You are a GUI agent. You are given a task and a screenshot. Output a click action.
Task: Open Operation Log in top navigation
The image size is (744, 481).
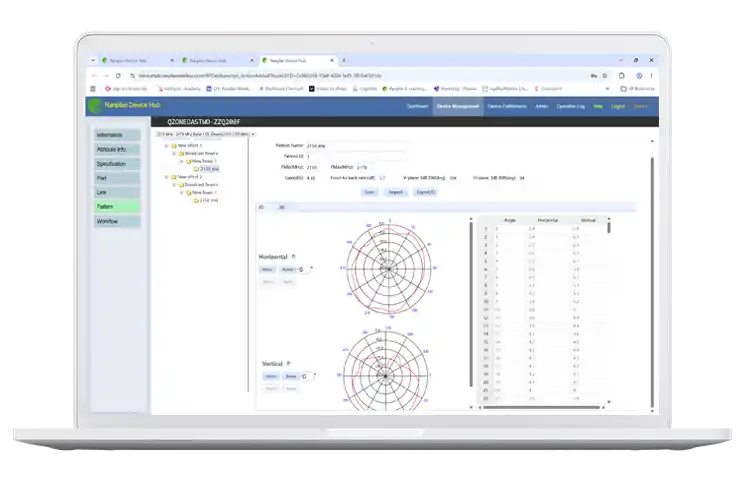click(x=570, y=106)
